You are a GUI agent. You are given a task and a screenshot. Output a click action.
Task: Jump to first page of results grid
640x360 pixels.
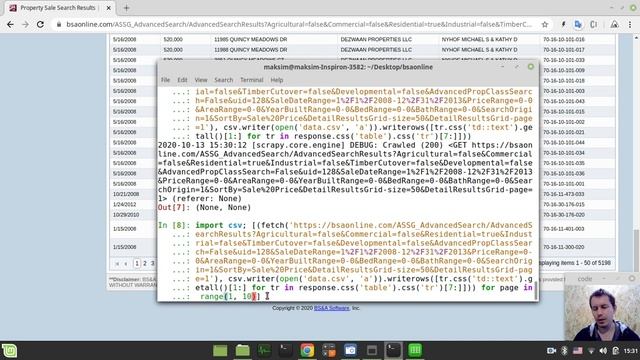(x=117, y=264)
